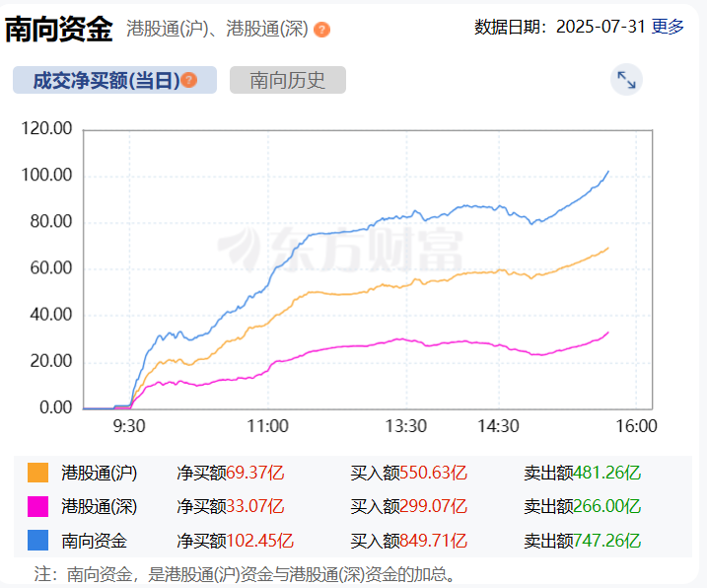Screen dimensions: 707x588
Task: Click the 港股通(沪) legend label
Action: click(x=100, y=473)
